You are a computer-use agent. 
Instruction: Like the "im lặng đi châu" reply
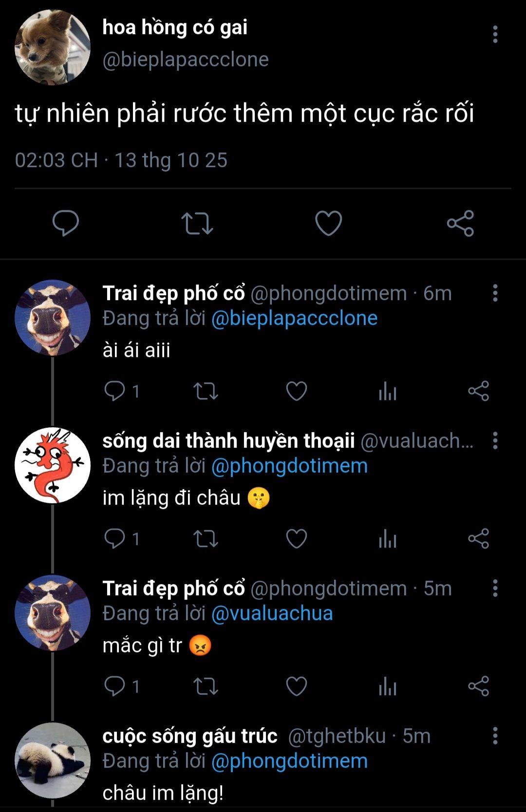point(296,539)
